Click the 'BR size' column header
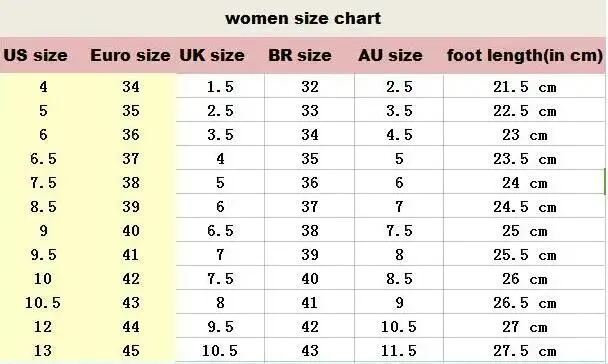The width and height of the screenshot is (608, 364). coord(300,55)
